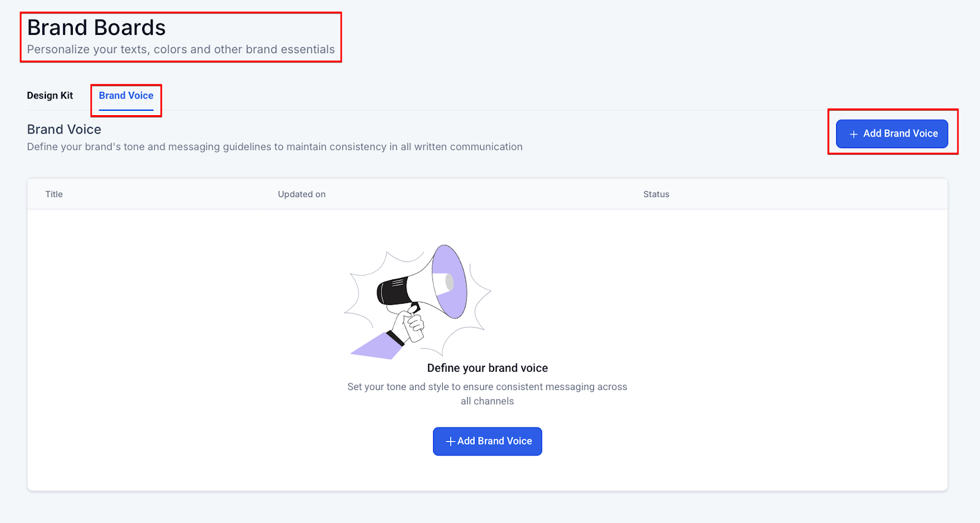Switch to the Design Kit tab

click(x=50, y=96)
